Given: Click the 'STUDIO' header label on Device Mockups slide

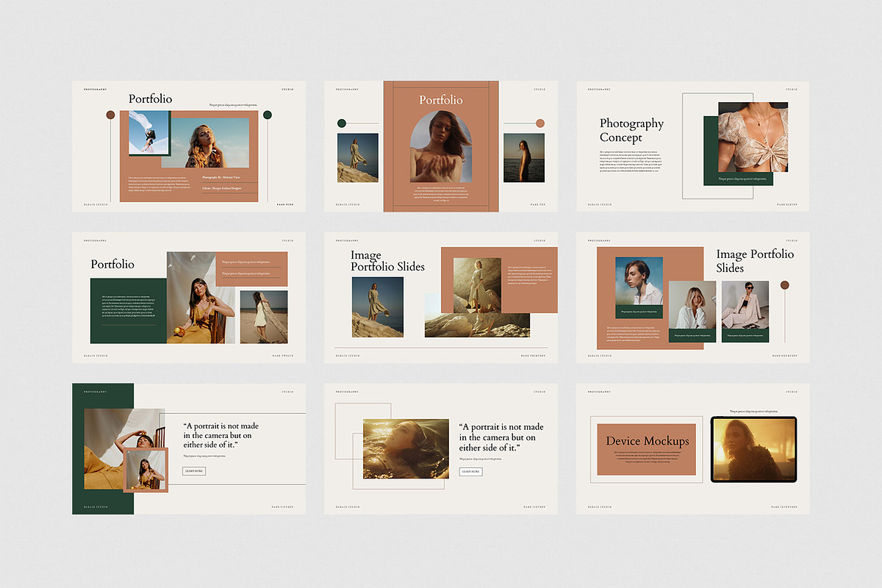Looking at the screenshot, I should tap(792, 392).
